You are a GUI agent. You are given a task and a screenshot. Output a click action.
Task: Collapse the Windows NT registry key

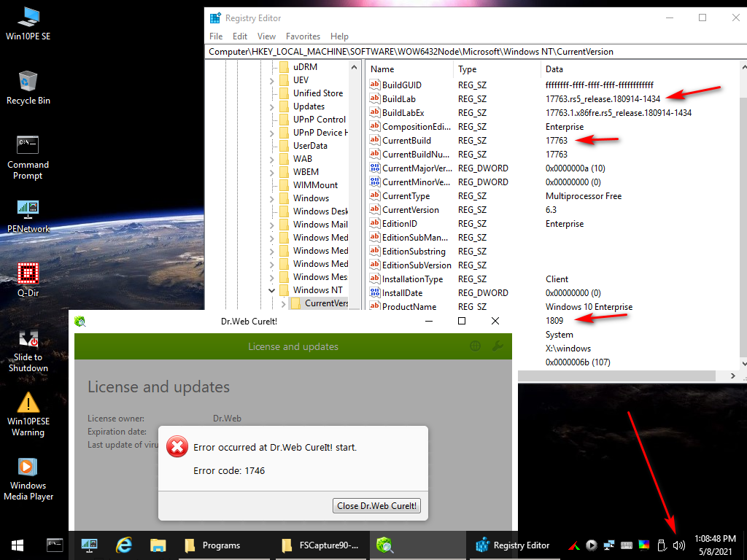272,290
